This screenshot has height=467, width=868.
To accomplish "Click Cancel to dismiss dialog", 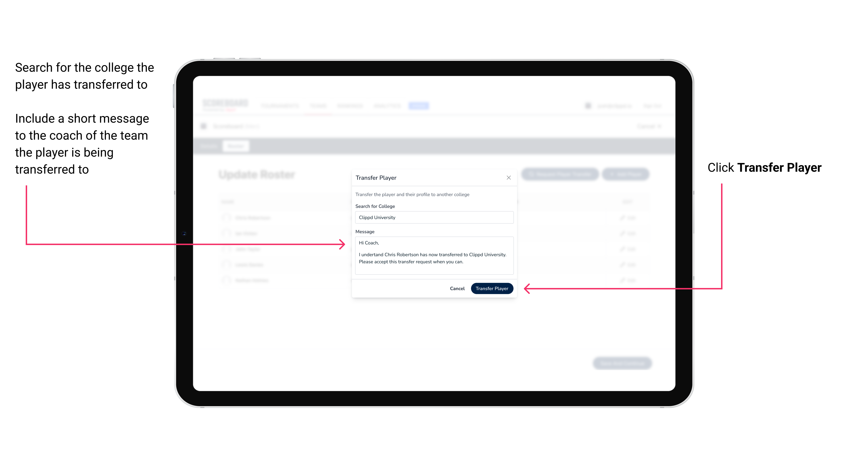I will 458,288.
